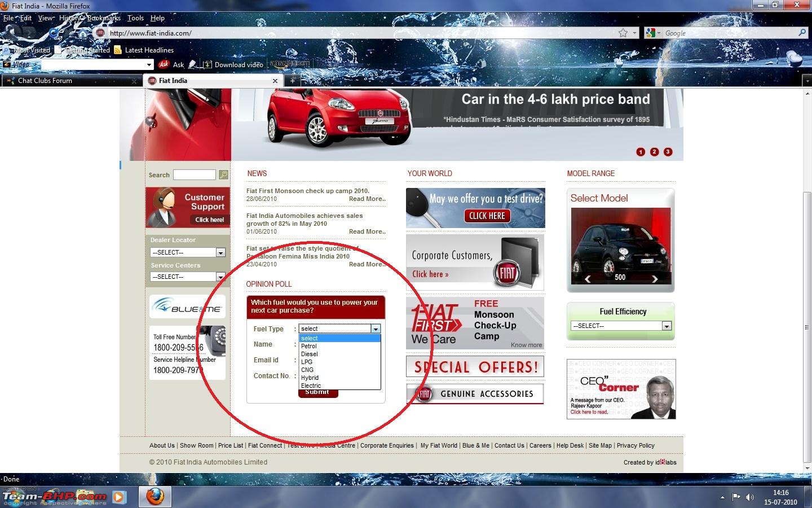Open Read More for Monsoon check up camp
812x508 pixels.
367,199
